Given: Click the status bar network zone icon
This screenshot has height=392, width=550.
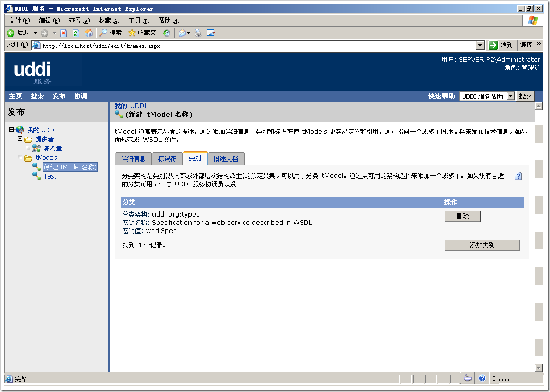Looking at the screenshot, I should pos(468,378).
